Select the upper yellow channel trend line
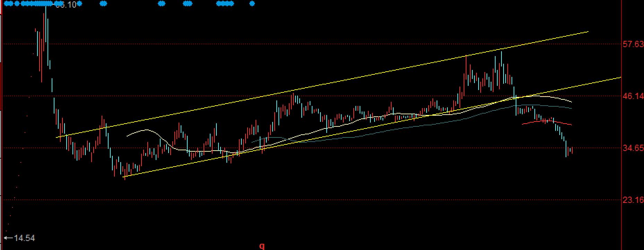 [x=323, y=85]
